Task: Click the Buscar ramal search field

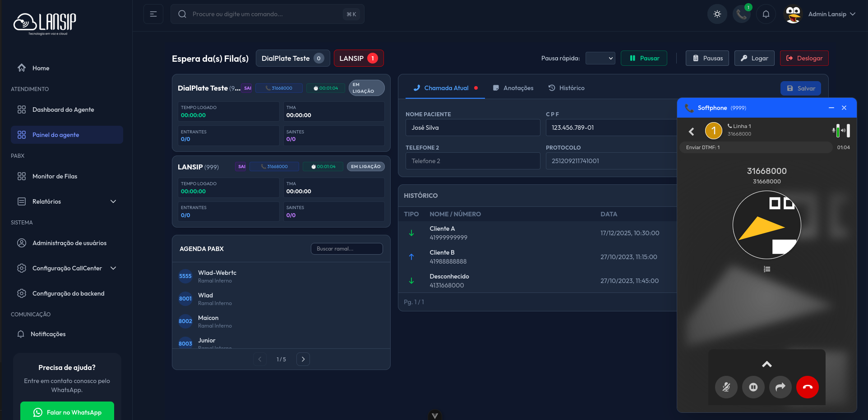Action: tap(346, 249)
